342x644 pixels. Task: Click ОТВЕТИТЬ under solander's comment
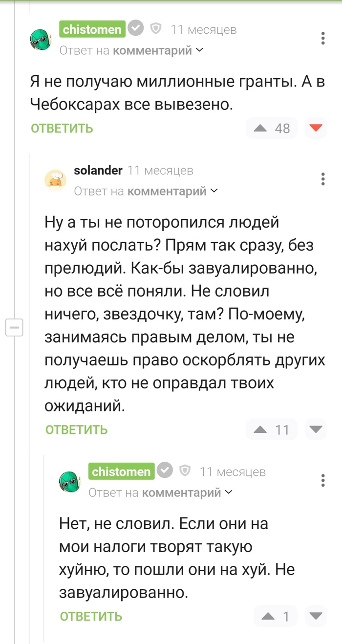click(x=76, y=430)
